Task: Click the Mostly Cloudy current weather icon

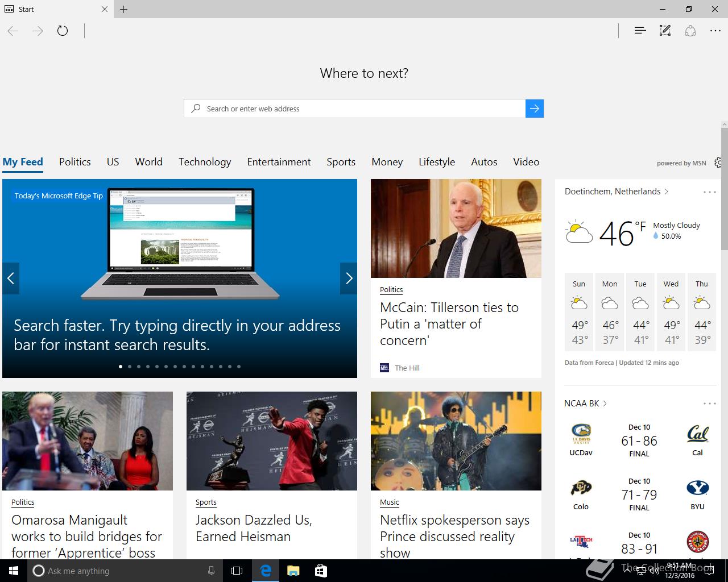Action: pos(579,232)
